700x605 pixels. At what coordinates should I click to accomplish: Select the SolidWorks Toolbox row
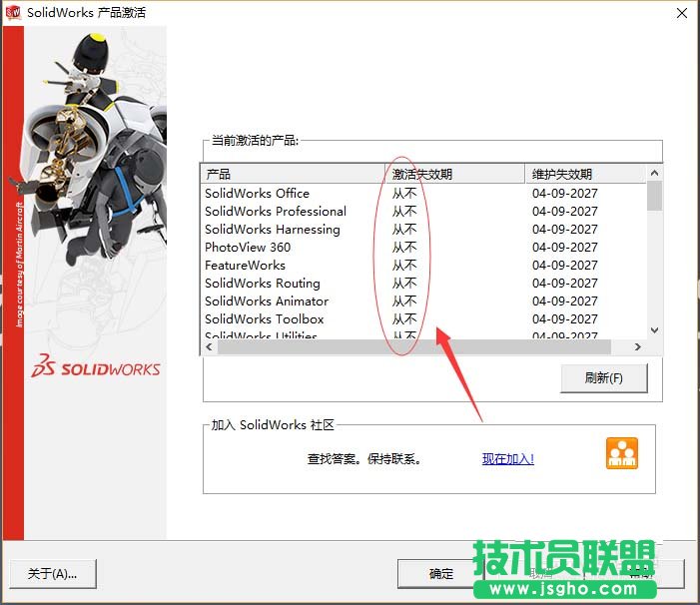click(423, 319)
